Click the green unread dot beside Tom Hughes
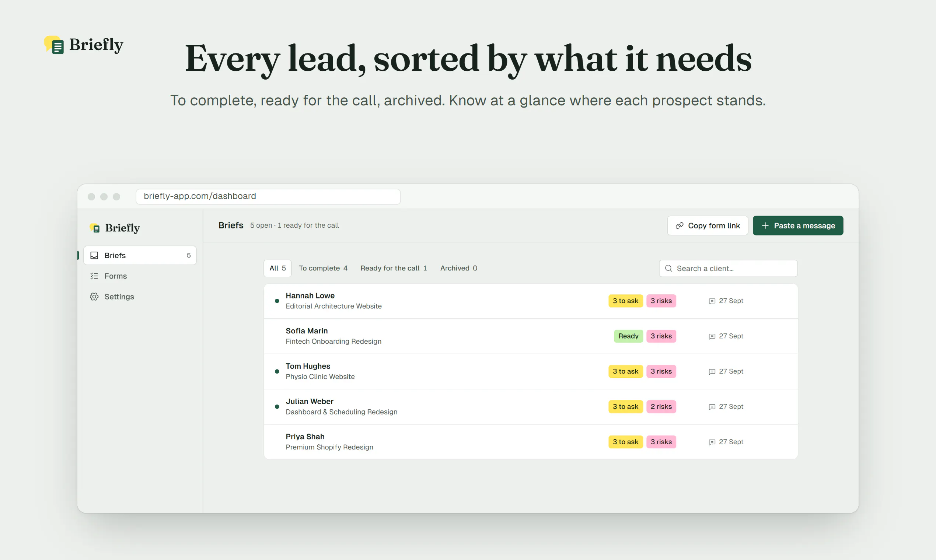Image resolution: width=936 pixels, height=560 pixels. point(277,372)
